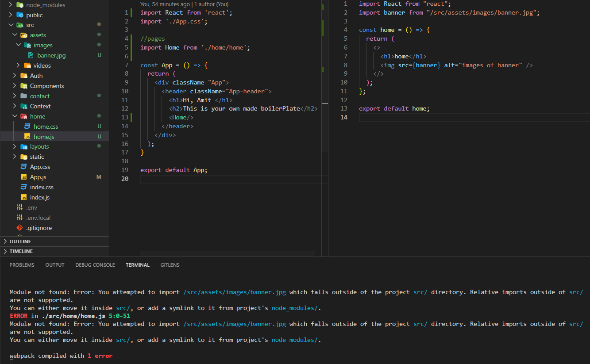Expand the node_modules folder chevron
This screenshot has height=364, width=590.
11,5
